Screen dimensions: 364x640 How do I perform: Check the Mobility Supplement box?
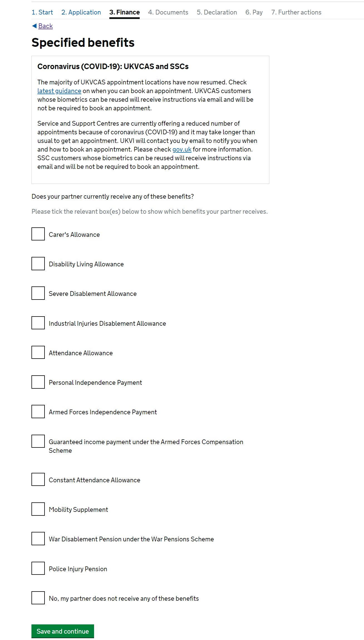point(38,509)
